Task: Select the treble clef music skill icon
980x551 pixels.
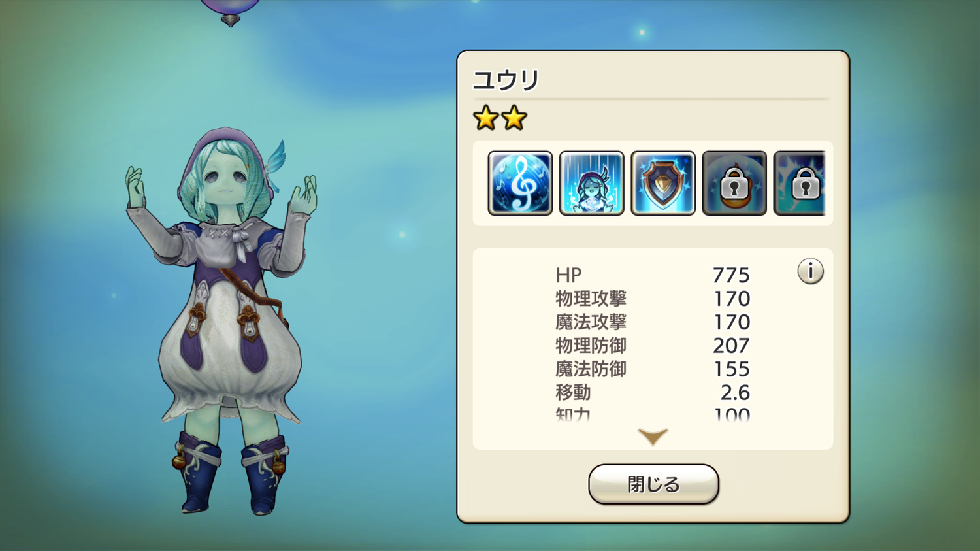Action: [x=520, y=183]
